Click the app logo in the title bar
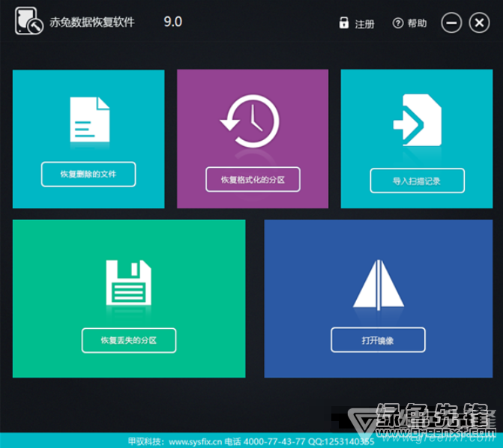503x448 pixels. (28, 23)
